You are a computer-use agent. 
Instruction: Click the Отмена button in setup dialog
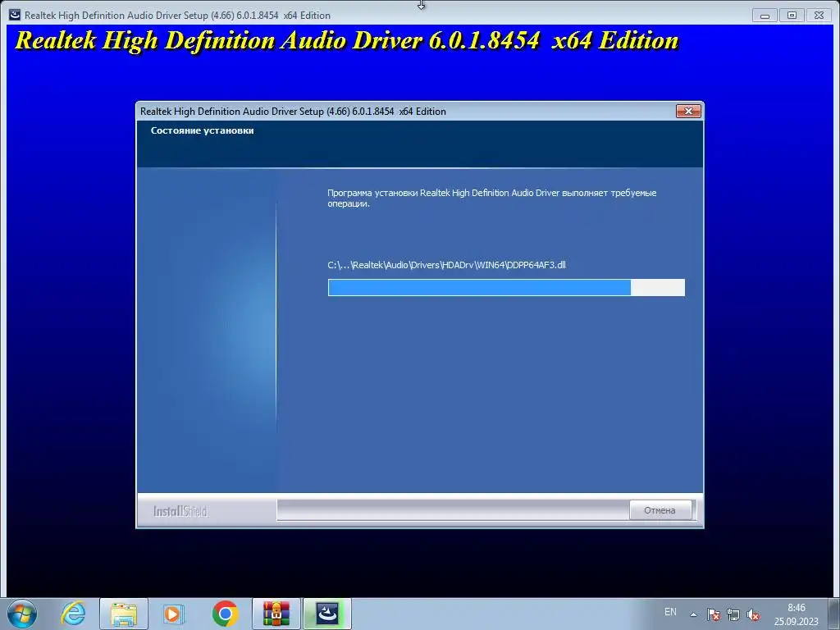[x=660, y=510]
